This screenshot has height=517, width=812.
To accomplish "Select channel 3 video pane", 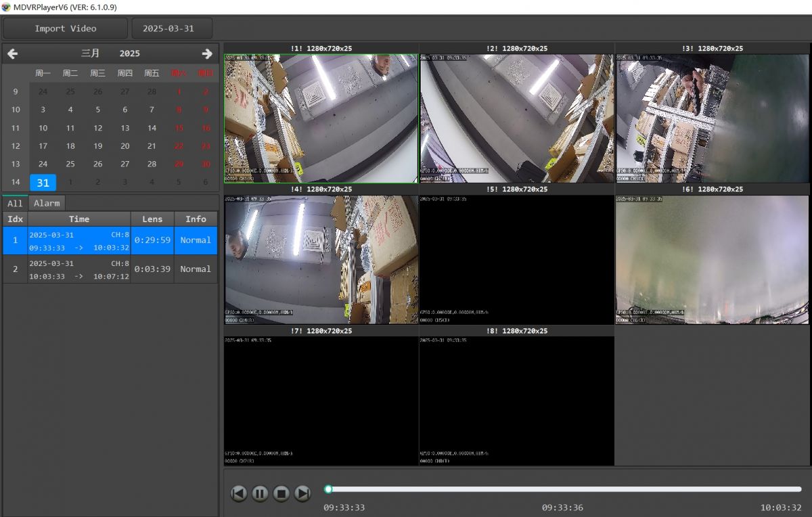I will click(712, 118).
